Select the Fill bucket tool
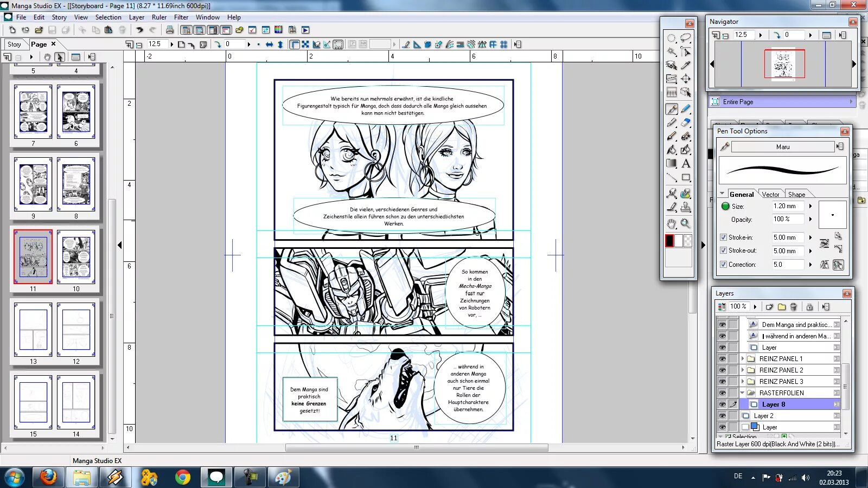The width and height of the screenshot is (868, 488). (672, 150)
